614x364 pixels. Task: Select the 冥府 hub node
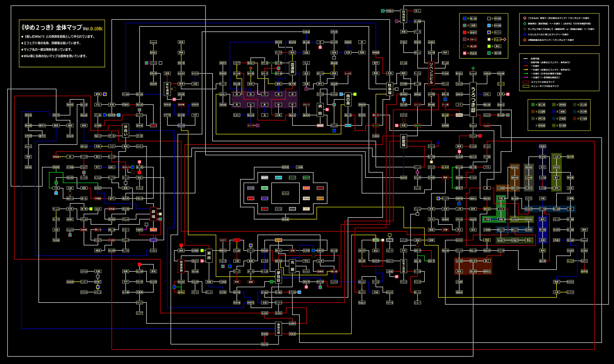pos(209,256)
